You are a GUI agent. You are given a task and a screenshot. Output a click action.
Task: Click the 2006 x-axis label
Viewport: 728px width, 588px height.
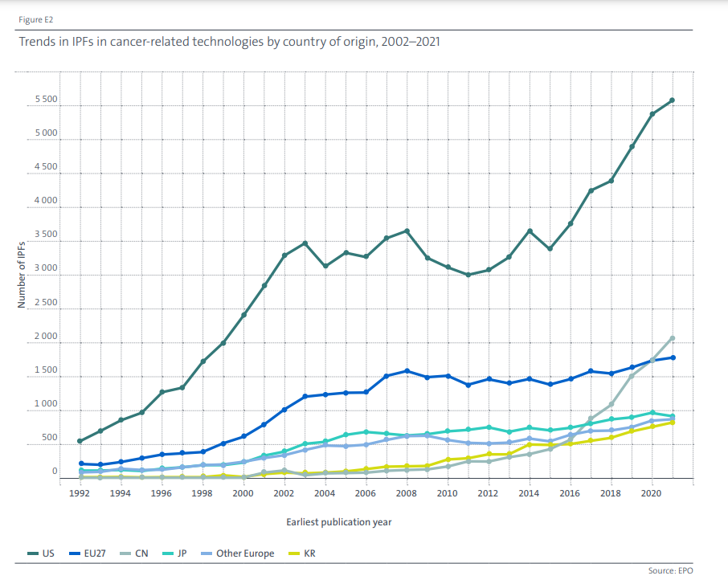click(x=366, y=493)
